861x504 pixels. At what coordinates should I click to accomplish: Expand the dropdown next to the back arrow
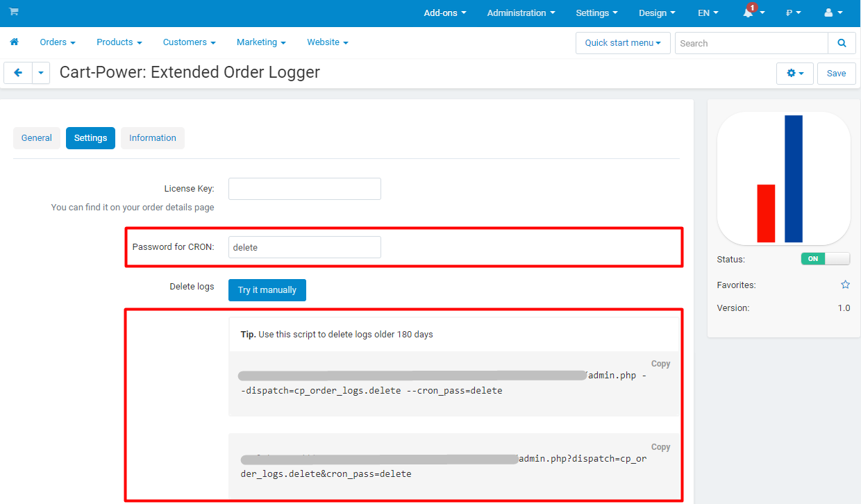click(x=41, y=72)
